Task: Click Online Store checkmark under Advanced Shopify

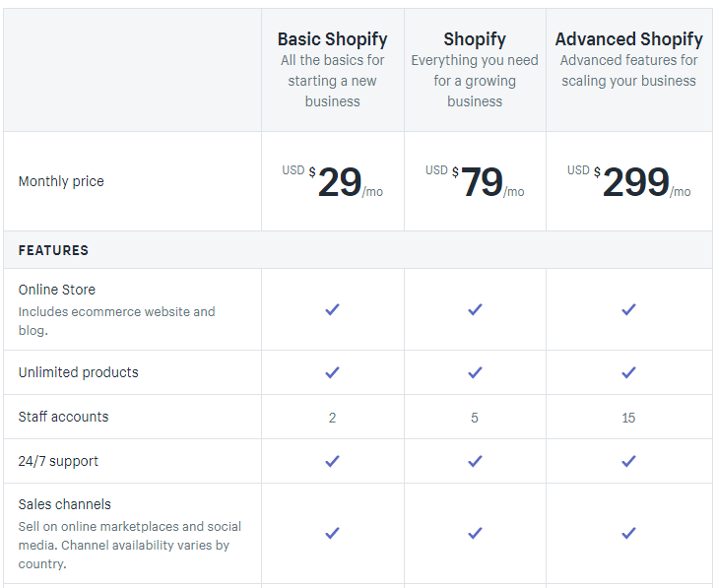Action: [x=628, y=309]
